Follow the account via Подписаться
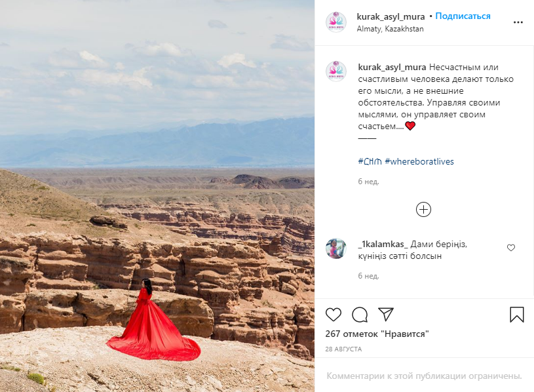534x392 pixels. (x=463, y=16)
